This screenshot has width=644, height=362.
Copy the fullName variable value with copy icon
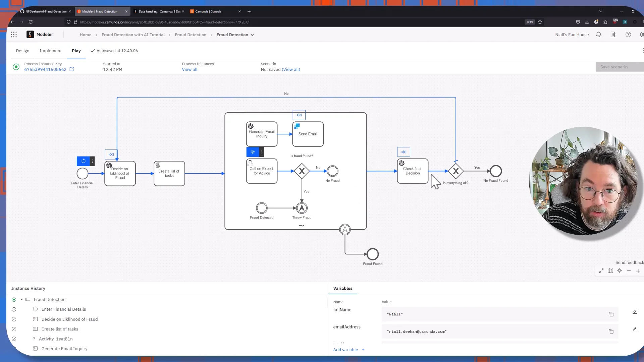click(611, 314)
